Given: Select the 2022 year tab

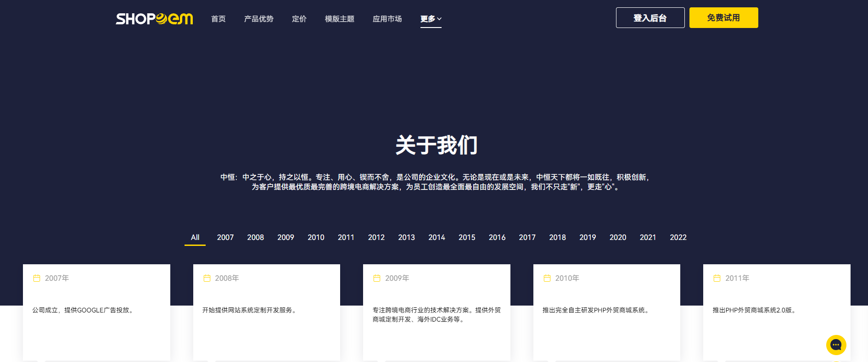Looking at the screenshot, I should tap(678, 237).
